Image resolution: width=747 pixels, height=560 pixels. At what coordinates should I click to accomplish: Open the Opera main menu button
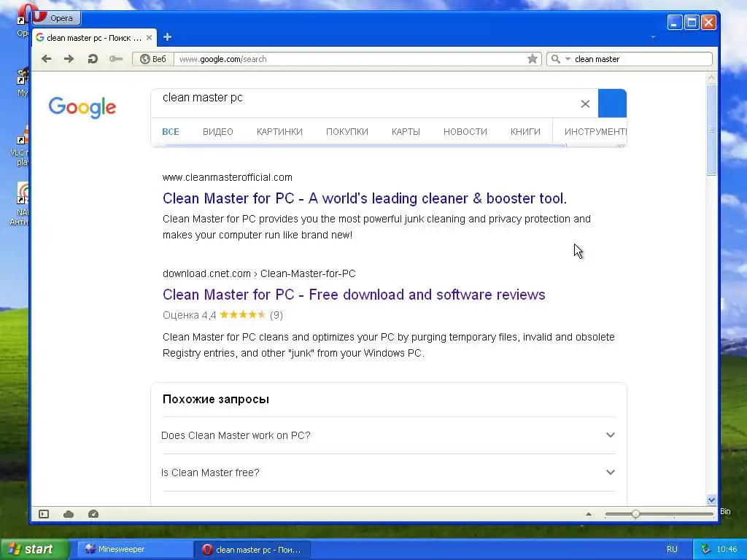point(55,18)
